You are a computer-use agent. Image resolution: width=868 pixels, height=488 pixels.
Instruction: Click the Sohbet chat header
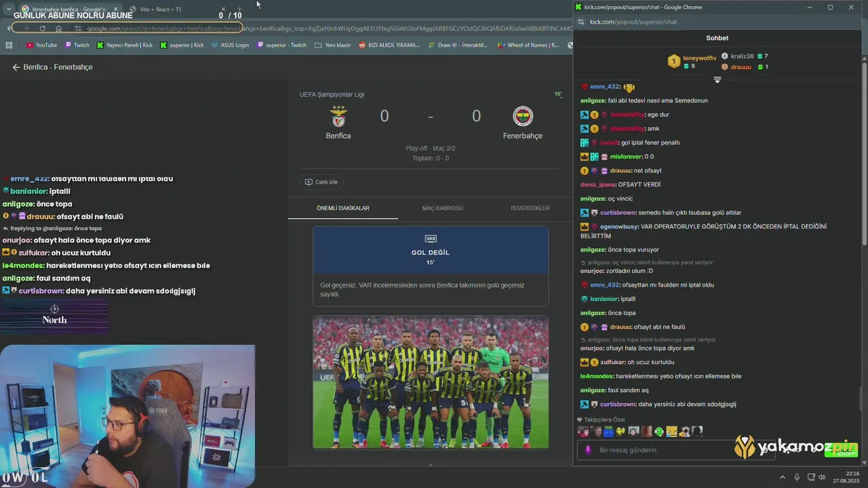point(717,38)
